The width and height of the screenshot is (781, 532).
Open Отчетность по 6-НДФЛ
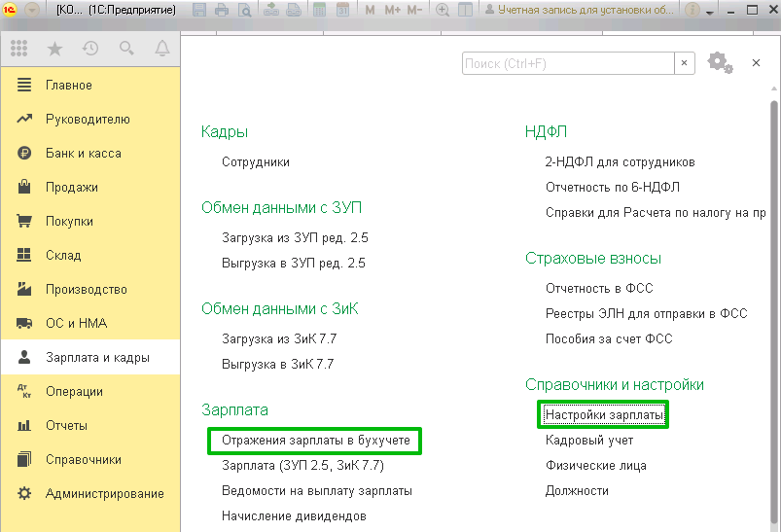[613, 188]
